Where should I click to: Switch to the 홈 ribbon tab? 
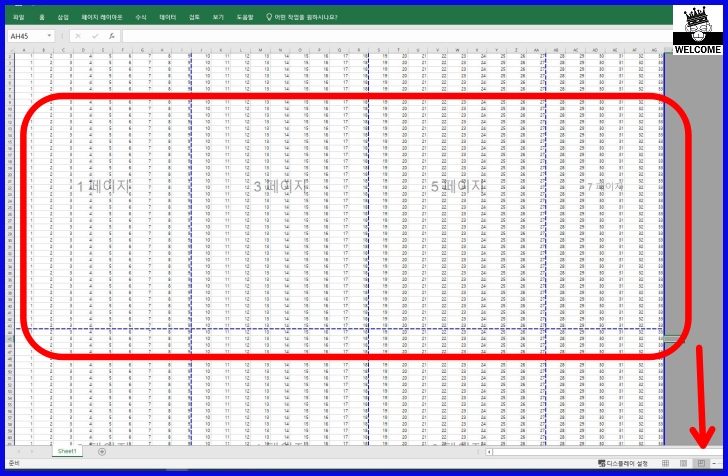click(x=42, y=17)
